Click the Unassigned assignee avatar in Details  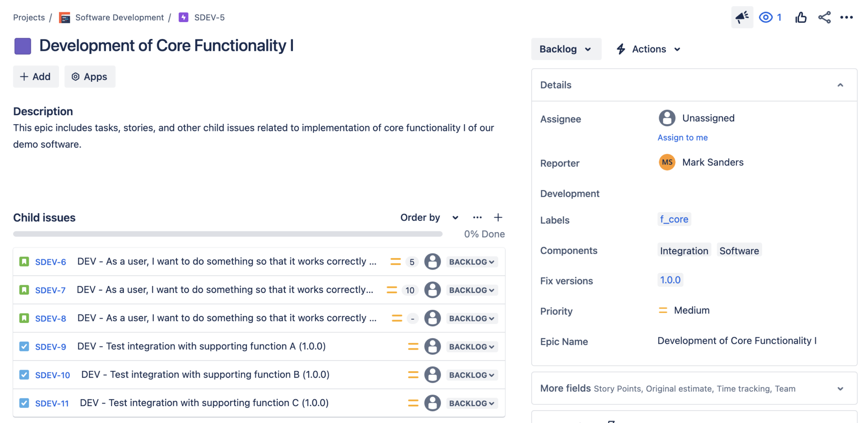(x=667, y=118)
